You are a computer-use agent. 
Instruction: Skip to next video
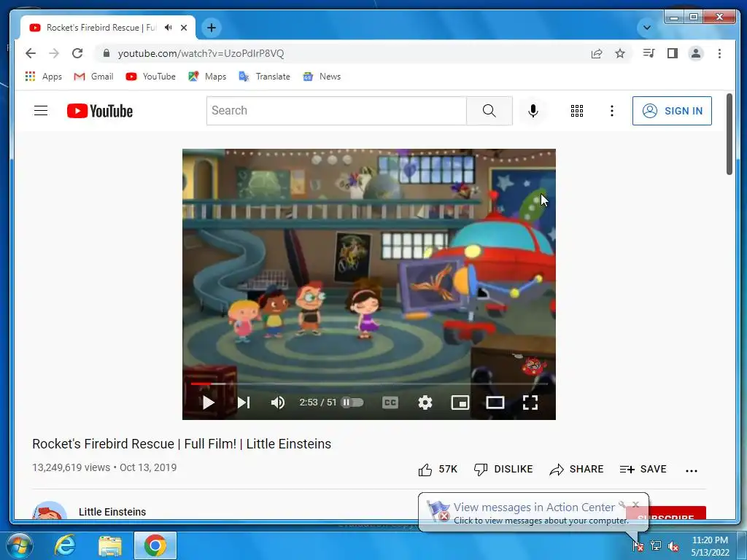coord(244,402)
